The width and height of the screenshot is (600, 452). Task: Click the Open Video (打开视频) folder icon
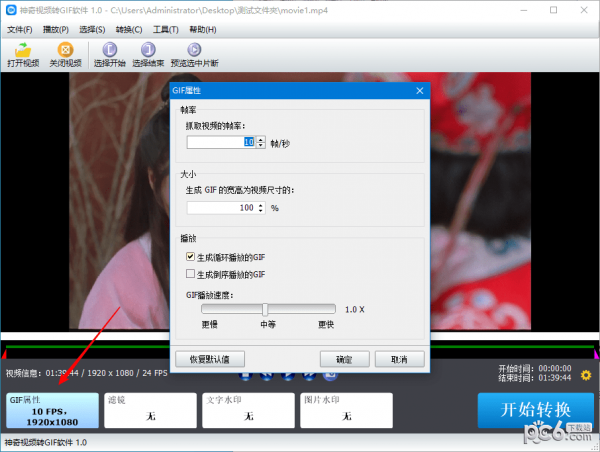(x=23, y=49)
